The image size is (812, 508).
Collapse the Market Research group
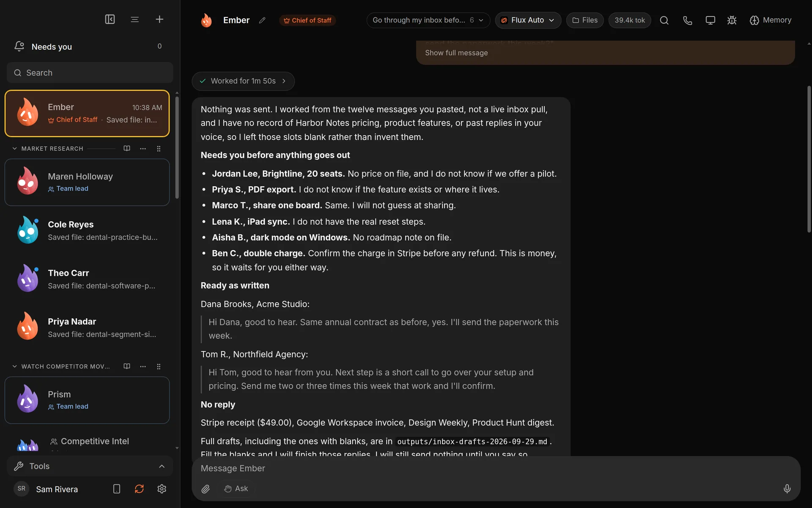tap(15, 149)
